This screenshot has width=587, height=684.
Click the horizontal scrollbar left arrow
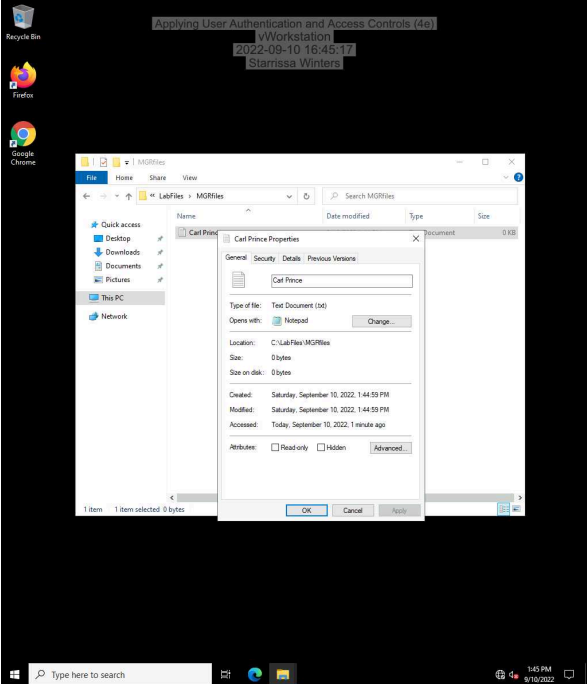[172, 497]
